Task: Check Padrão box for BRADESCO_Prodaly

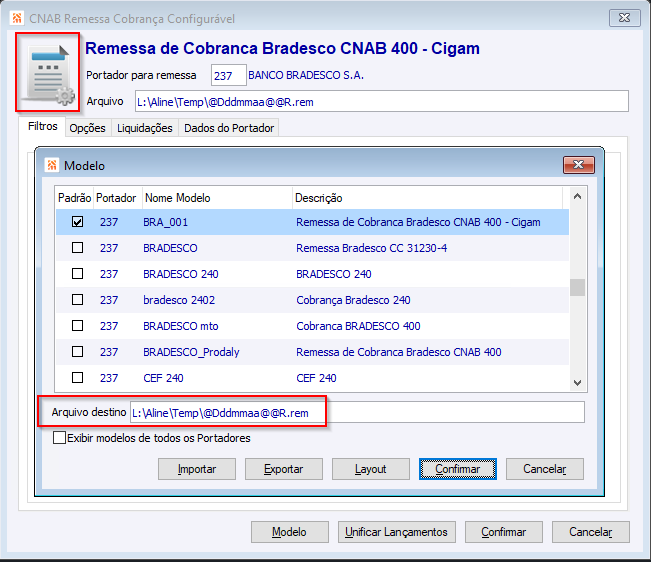Action: [x=78, y=352]
